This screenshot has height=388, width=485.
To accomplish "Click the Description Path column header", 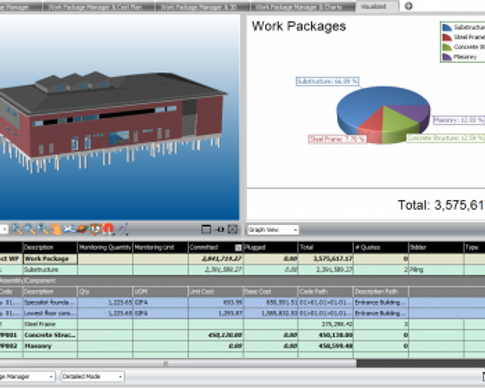I will 381,292.
